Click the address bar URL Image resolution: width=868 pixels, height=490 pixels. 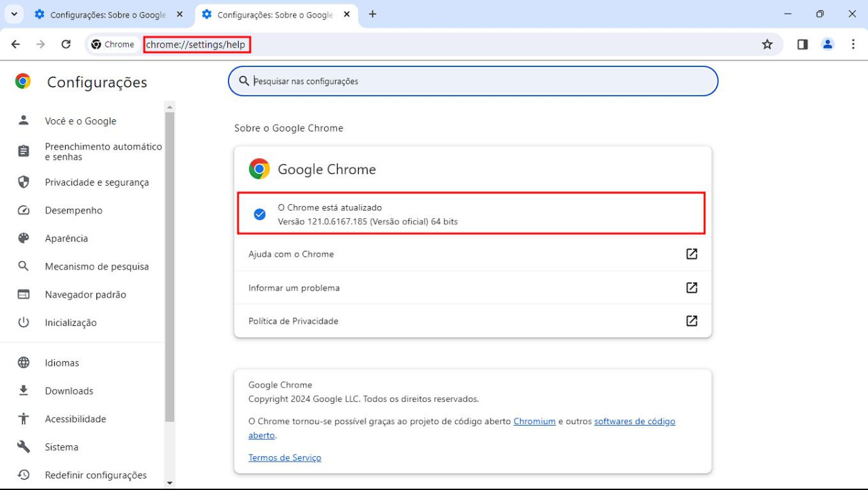pos(196,45)
